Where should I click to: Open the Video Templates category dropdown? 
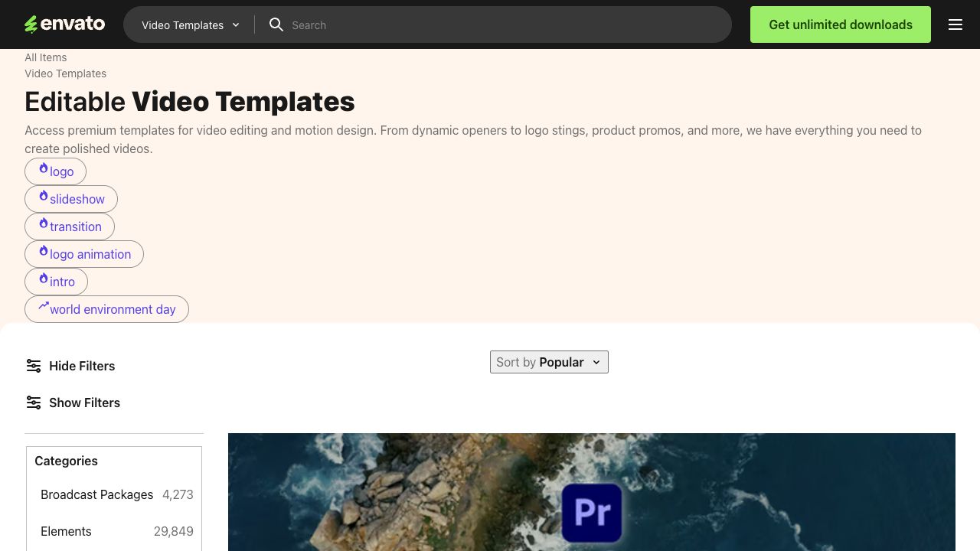[x=191, y=25]
